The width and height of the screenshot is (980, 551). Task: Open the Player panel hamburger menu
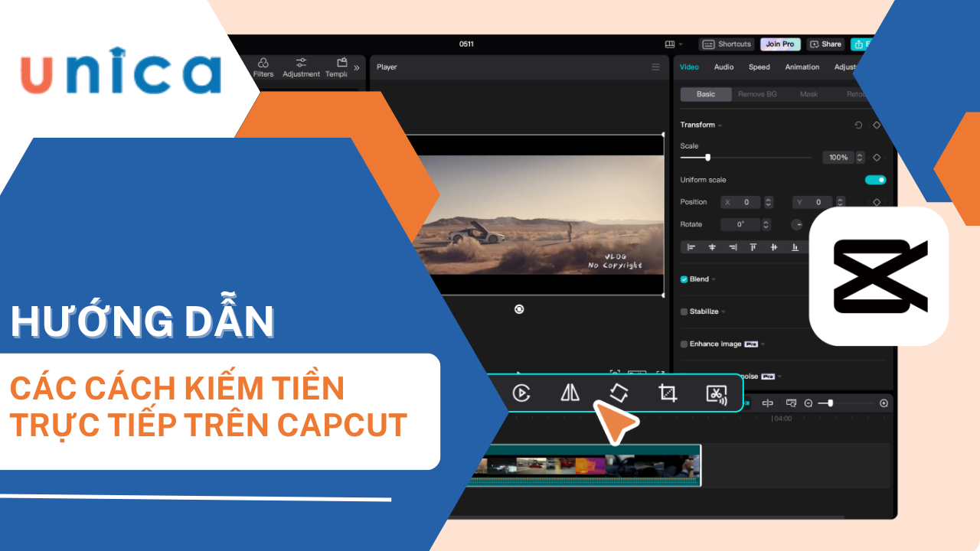point(655,67)
